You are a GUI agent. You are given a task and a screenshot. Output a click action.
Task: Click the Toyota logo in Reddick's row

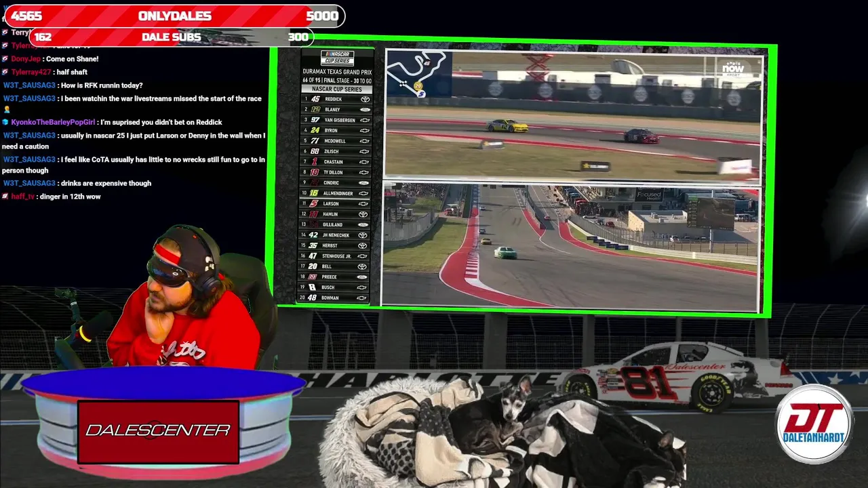coord(364,99)
